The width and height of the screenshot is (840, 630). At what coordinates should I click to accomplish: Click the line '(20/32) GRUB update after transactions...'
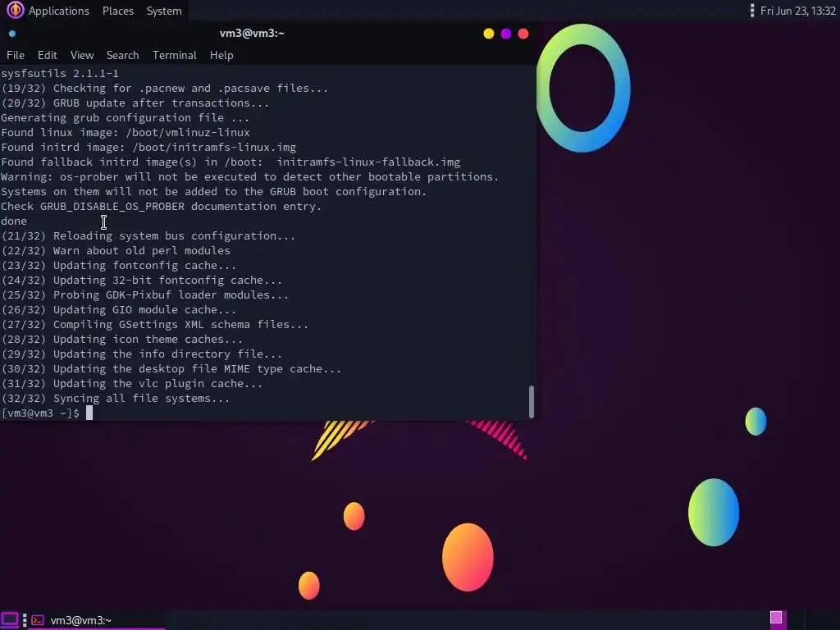[x=135, y=103]
